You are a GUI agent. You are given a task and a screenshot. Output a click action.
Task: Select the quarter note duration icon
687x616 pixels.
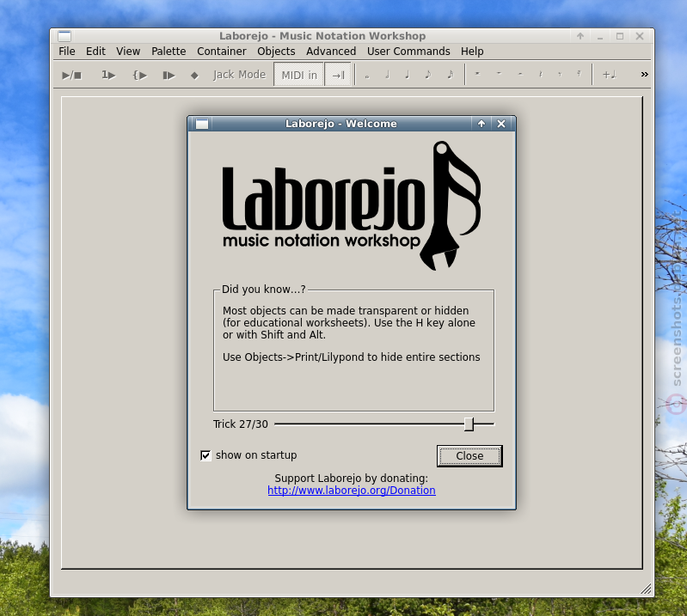point(408,76)
